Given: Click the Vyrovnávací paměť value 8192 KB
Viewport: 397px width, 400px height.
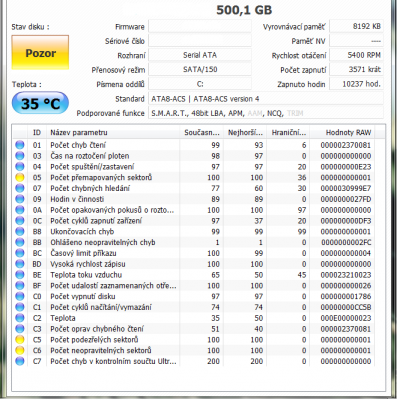Looking at the screenshot, I should click(x=356, y=26).
